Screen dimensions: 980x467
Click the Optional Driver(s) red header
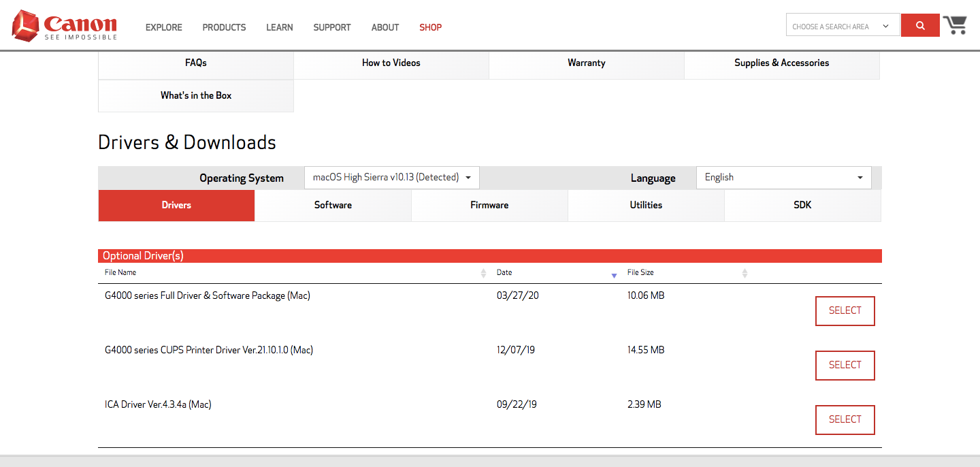point(490,256)
